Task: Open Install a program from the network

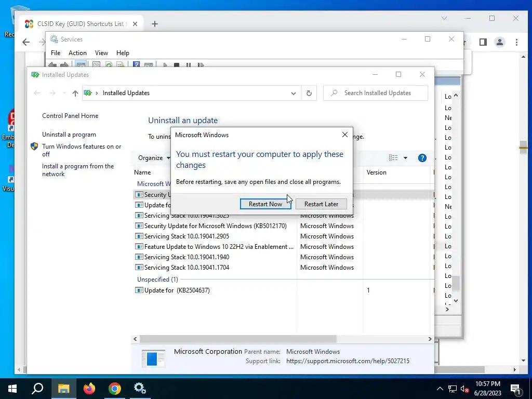Action: 78,170
